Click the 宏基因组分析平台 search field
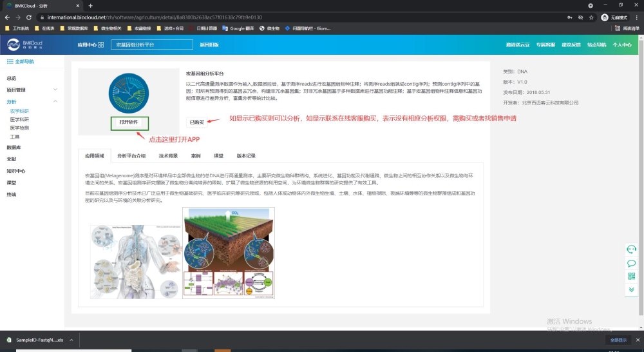Screen dimensions: 644x352 click(151, 44)
